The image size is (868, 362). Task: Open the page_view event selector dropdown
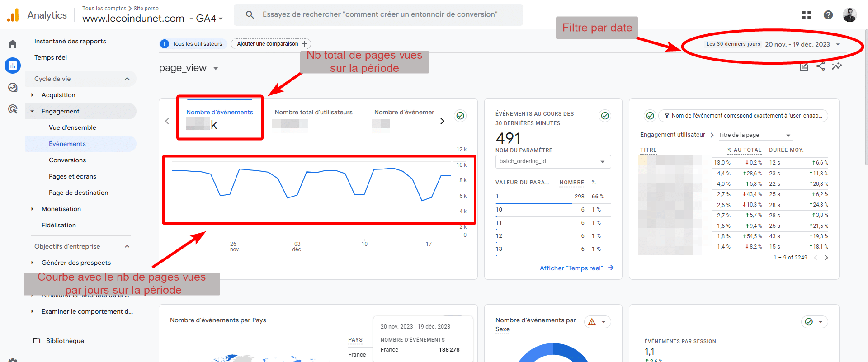tap(216, 68)
